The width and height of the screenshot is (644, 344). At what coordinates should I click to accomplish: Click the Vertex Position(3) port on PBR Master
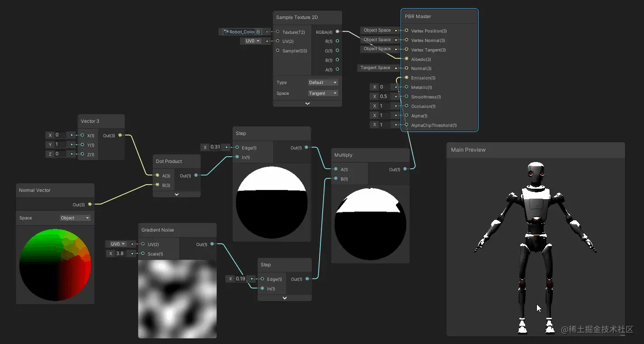(406, 31)
